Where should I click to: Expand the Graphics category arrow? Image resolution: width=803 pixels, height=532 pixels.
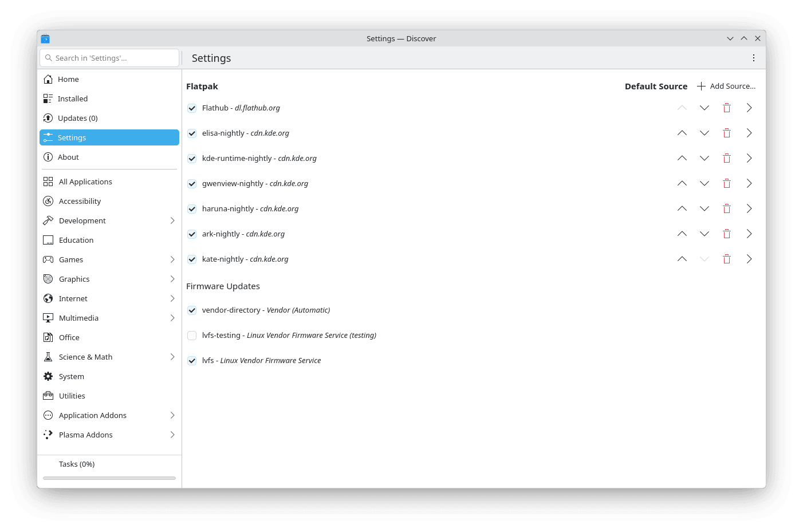[172, 279]
